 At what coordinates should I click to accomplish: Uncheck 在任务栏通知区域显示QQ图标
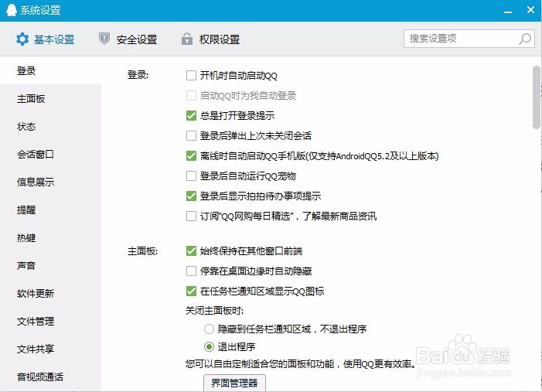(191, 291)
